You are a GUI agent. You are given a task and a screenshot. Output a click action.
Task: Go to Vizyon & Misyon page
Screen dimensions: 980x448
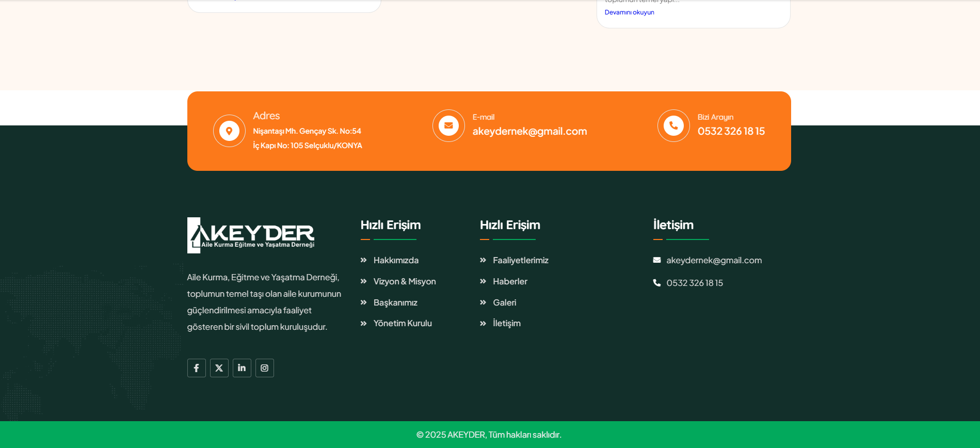point(404,281)
